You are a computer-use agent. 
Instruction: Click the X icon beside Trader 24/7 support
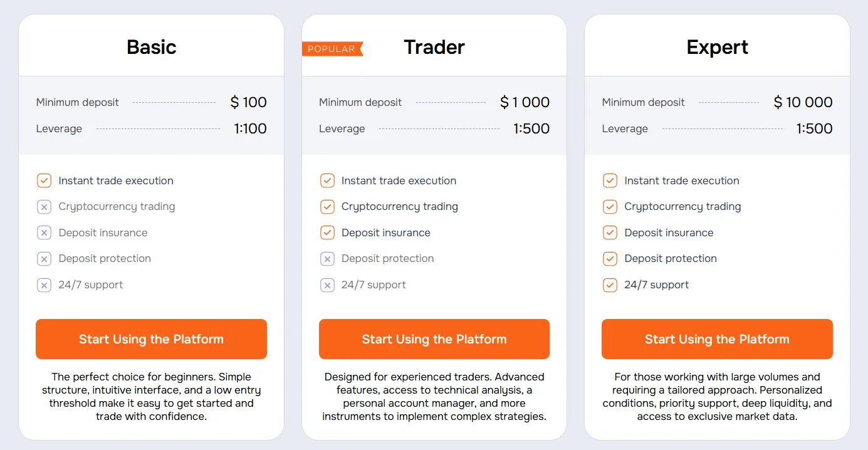327,285
